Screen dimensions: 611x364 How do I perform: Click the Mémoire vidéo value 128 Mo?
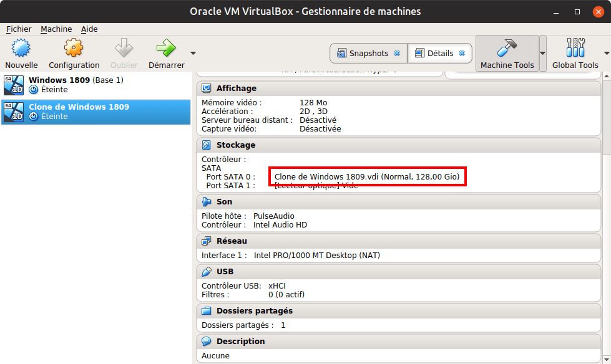pyautogui.click(x=313, y=103)
